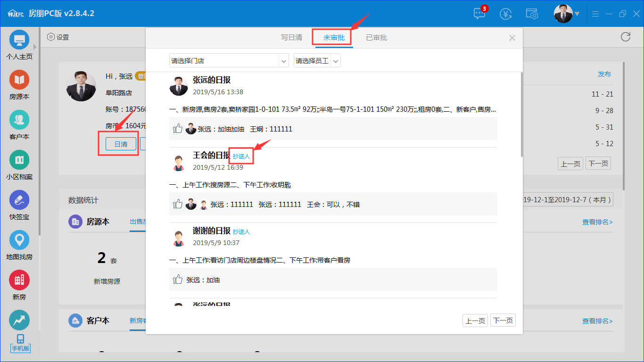The width and height of the screenshot is (644, 362).
Task: Click the date range field showing 2019-12-7（本月）
Action: (568, 200)
